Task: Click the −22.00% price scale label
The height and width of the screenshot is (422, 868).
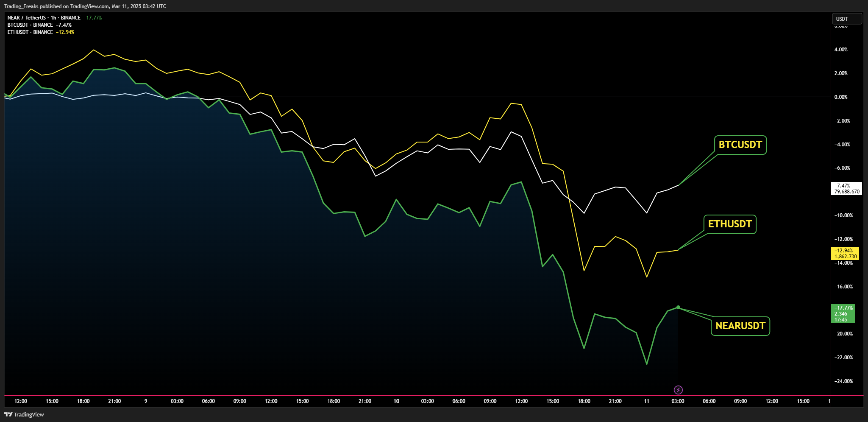Action: 843,358
